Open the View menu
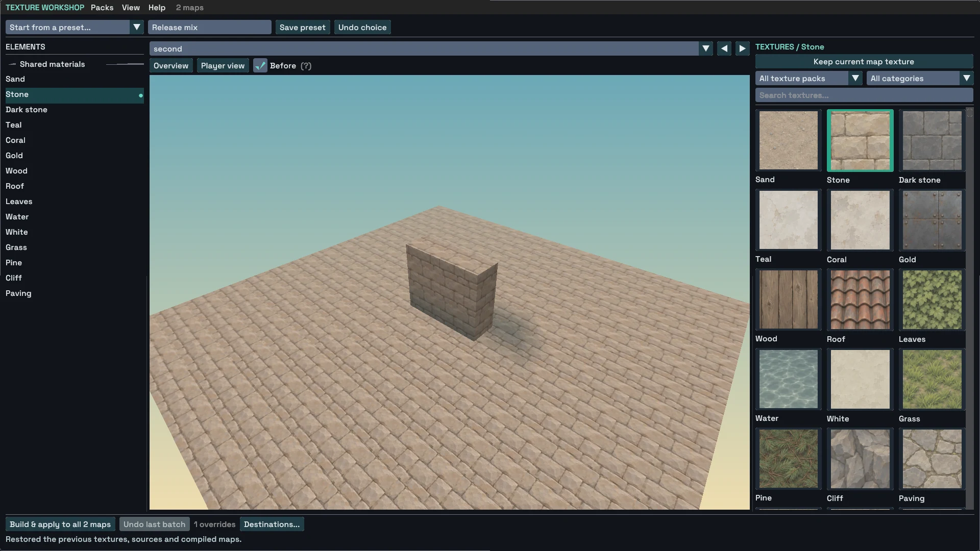The height and width of the screenshot is (551, 980). 131,8
